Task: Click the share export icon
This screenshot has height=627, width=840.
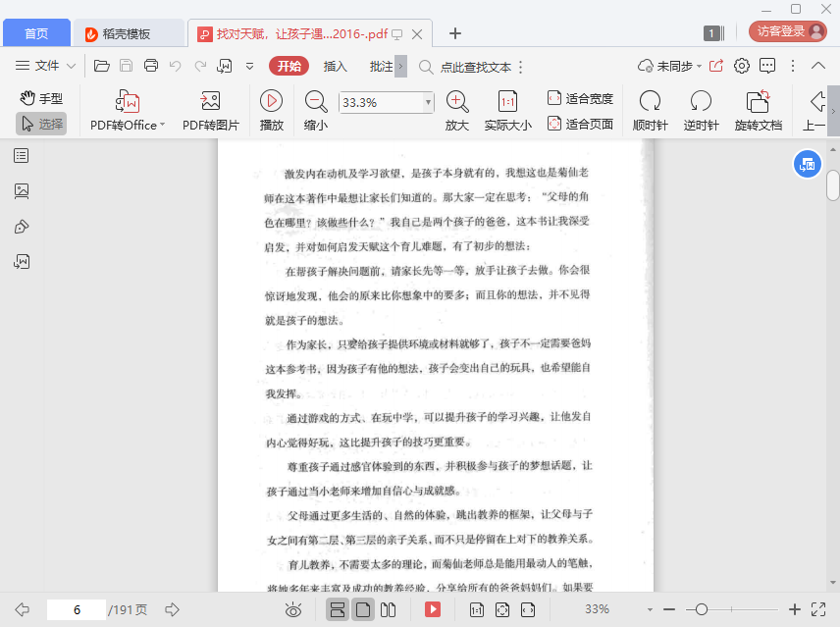Action: coord(716,66)
